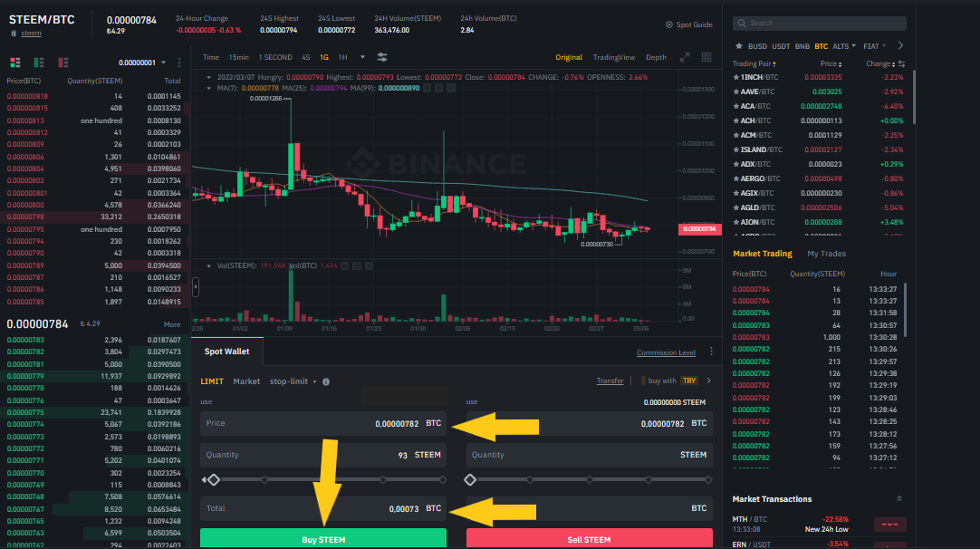Image resolution: width=980 pixels, height=549 pixels.
Task: Open spot wallet three-dot menu
Action: (x=711, y=352)
